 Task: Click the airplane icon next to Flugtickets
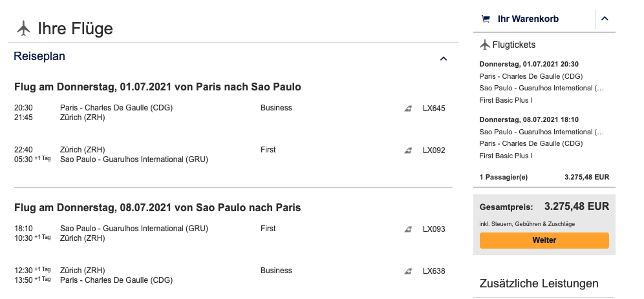[x=485, y=45]
